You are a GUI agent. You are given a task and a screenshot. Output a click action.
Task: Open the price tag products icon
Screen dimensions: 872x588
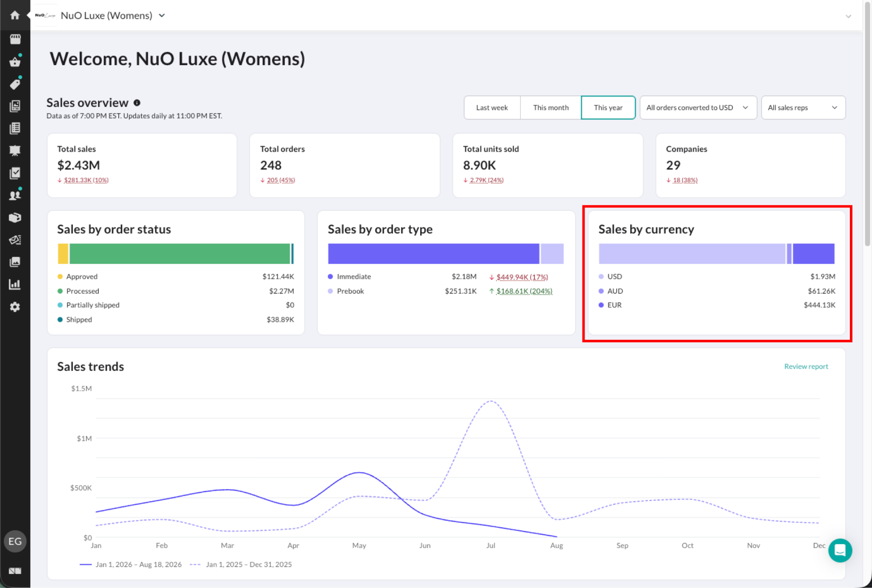pyautogui.click(x=15, y=84)
